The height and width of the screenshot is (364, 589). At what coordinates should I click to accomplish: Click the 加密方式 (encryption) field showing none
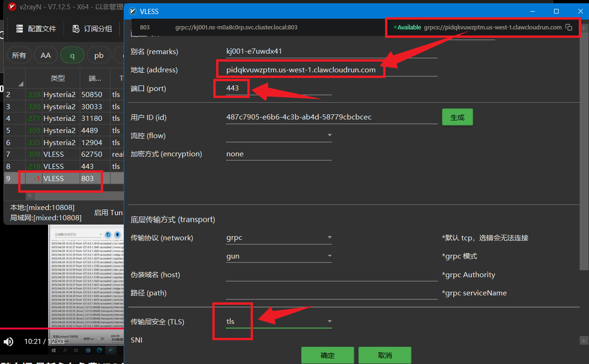click(x=279, y=154)
